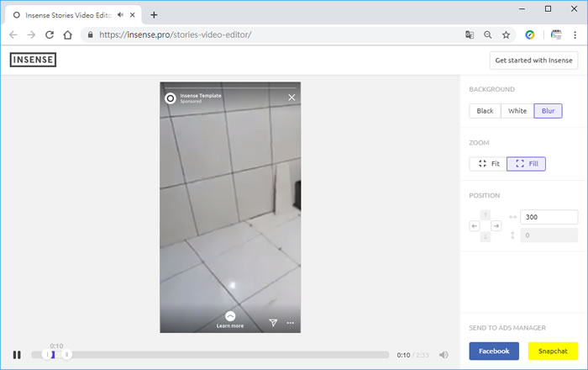
Task: Go forward in browser history
Action: 32,35
